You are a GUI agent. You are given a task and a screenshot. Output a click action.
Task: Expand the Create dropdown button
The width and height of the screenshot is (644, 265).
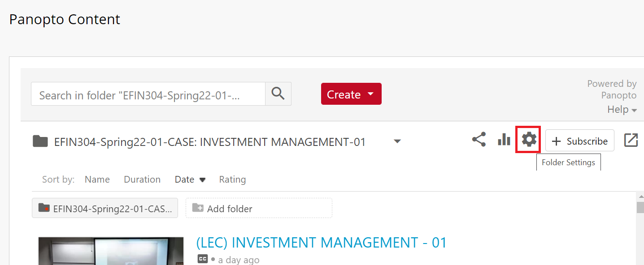[351, 94]
